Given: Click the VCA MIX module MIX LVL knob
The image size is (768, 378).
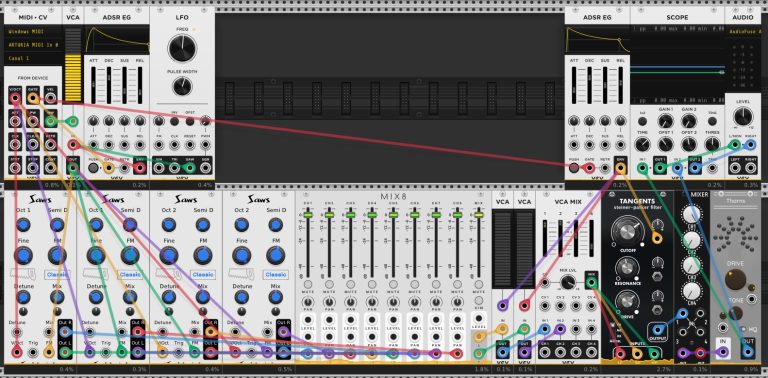Looking at the screenshot, I should [x=568, y=282].
